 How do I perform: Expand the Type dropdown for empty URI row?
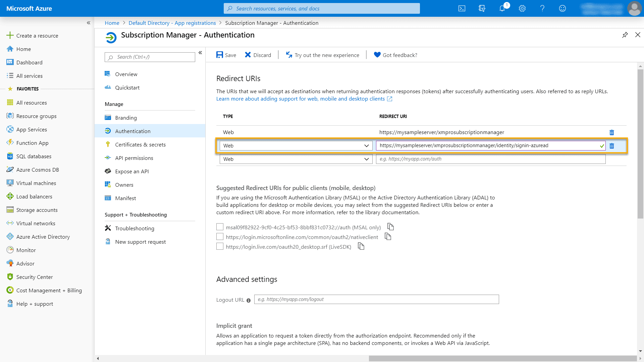pos(296,159)
